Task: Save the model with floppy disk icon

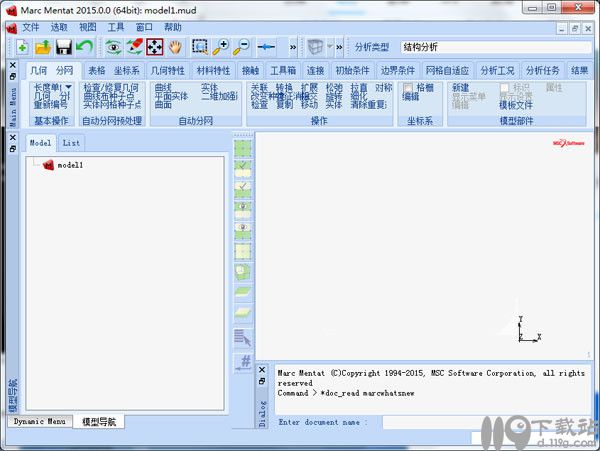Action: click(x=64, y=47)
